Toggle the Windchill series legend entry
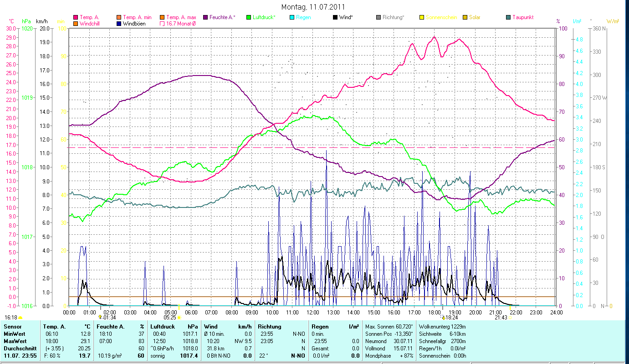This screenshot has height=364, width=629. click(x=76, y=23)
